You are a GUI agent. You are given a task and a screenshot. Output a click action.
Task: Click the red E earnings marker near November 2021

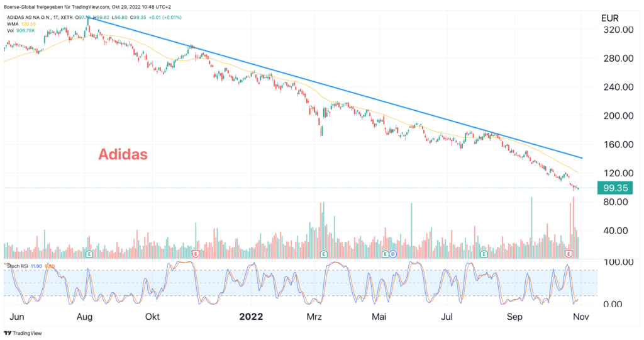coord(196,254)
